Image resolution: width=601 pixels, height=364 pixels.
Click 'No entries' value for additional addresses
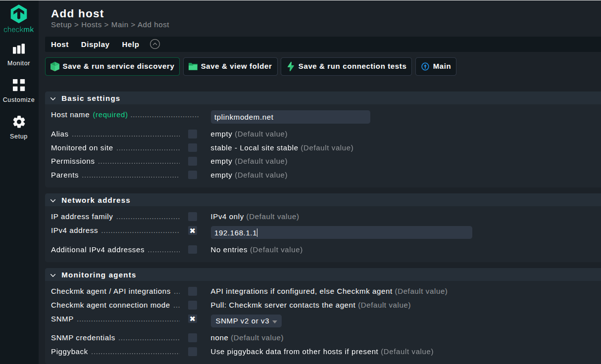229,250
